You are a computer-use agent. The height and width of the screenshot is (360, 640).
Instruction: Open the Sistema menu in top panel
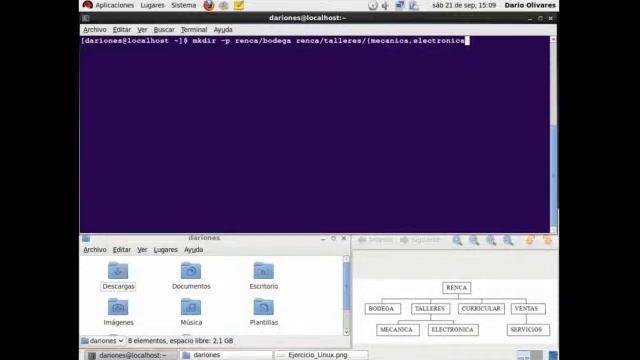click(183, 5)
